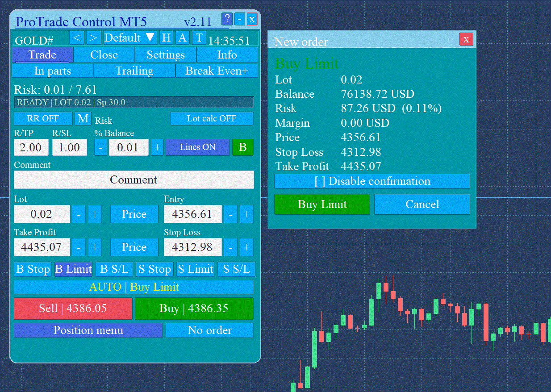Screen dimensions: 551x392
Task: Decrease Entry price with minus button
Action: tap(230, 214)
